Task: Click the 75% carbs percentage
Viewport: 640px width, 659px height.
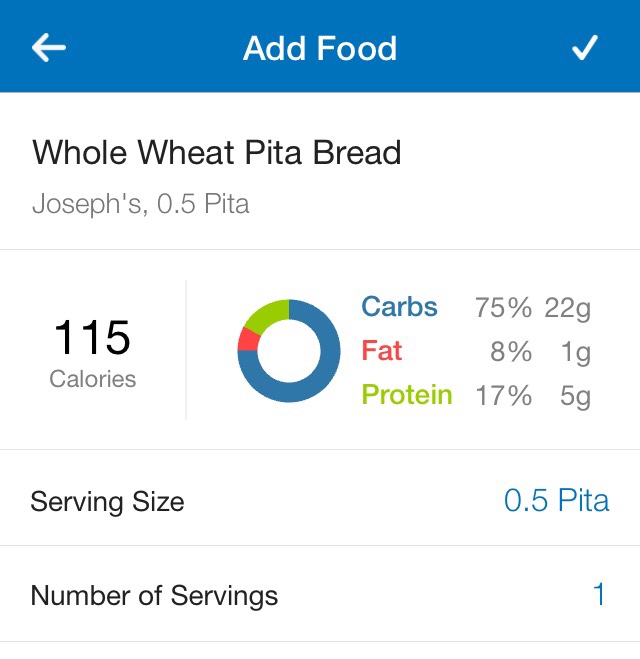Action: [503, 308]
